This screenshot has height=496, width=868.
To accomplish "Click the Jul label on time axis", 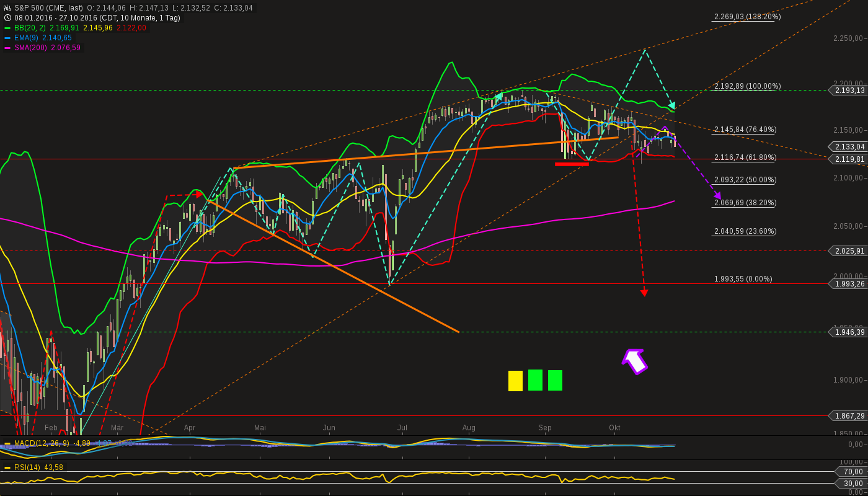I will click(x=402, y=428).
